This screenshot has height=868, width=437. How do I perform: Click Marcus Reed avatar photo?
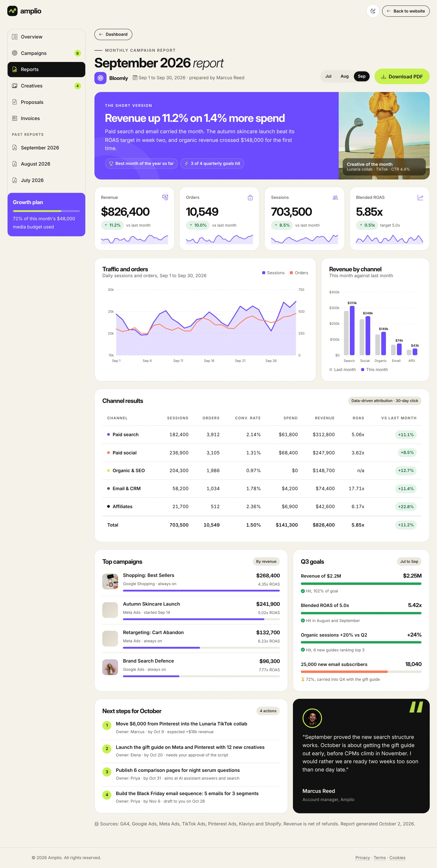312,718
